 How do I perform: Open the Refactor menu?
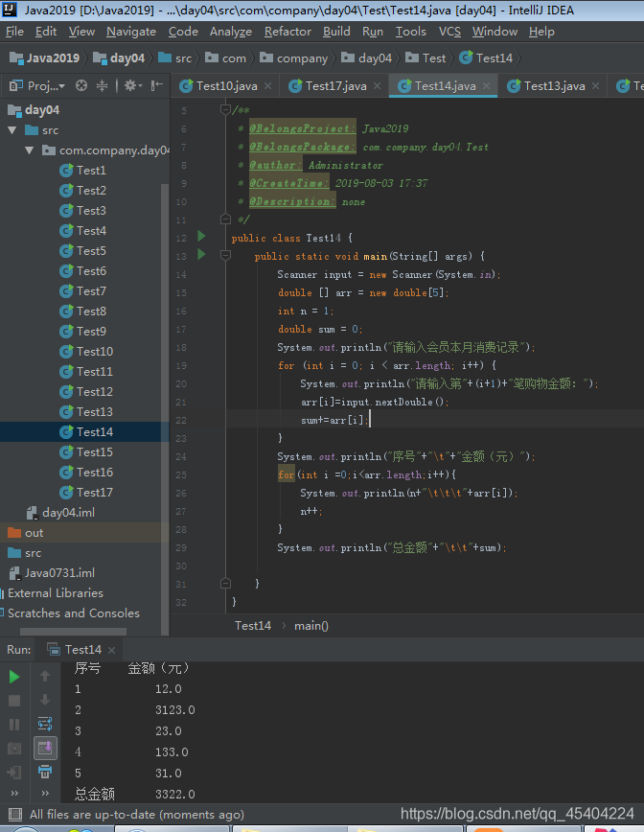pyautogui.click(x=287, y=32)
